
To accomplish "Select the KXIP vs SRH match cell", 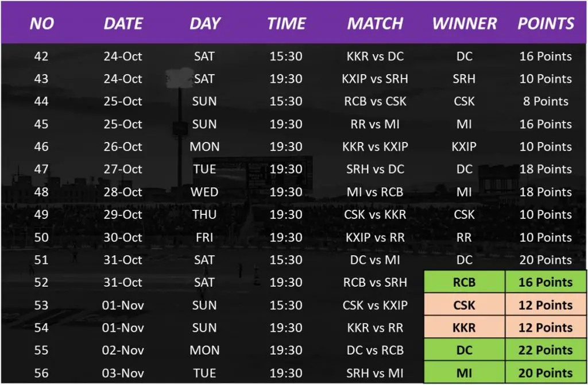I will [x=375, y=79].
